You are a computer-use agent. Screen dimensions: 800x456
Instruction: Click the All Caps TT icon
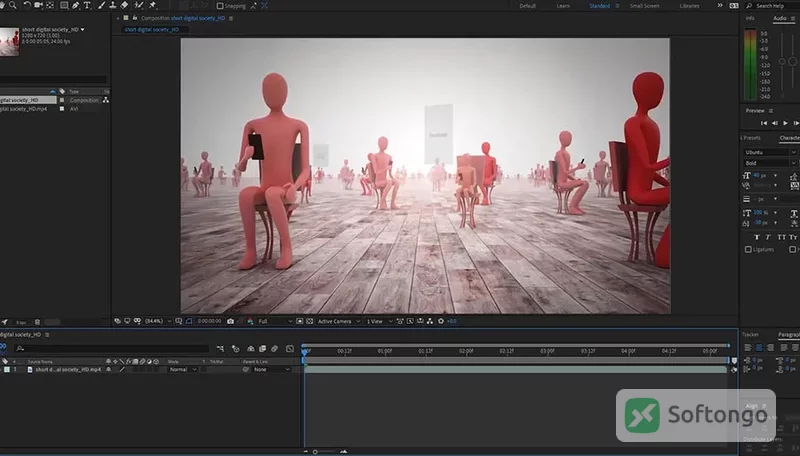[x=781, y=237]
